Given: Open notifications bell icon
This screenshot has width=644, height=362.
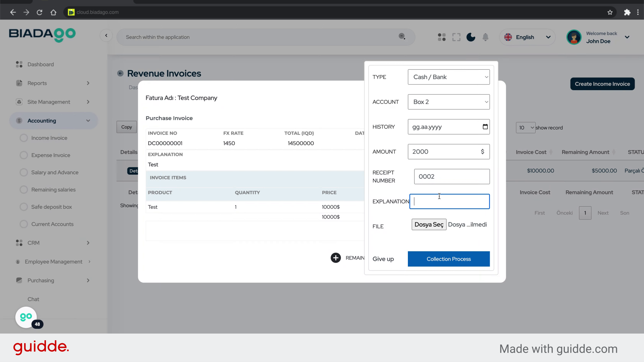Looking at the screenshot, I should (485, 37).
